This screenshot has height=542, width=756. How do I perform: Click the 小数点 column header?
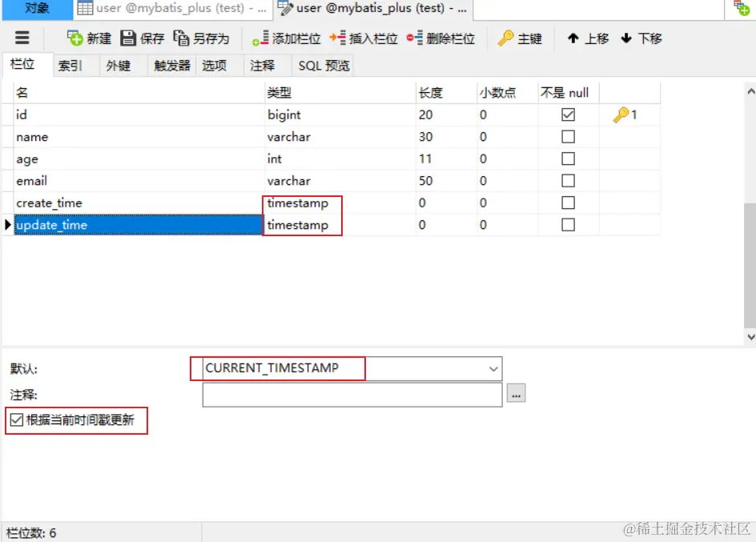point(507,93)
